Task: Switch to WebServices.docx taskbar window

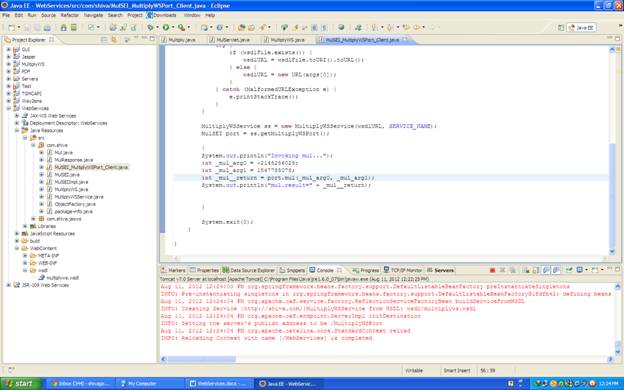Action: [x=218, y=384]
